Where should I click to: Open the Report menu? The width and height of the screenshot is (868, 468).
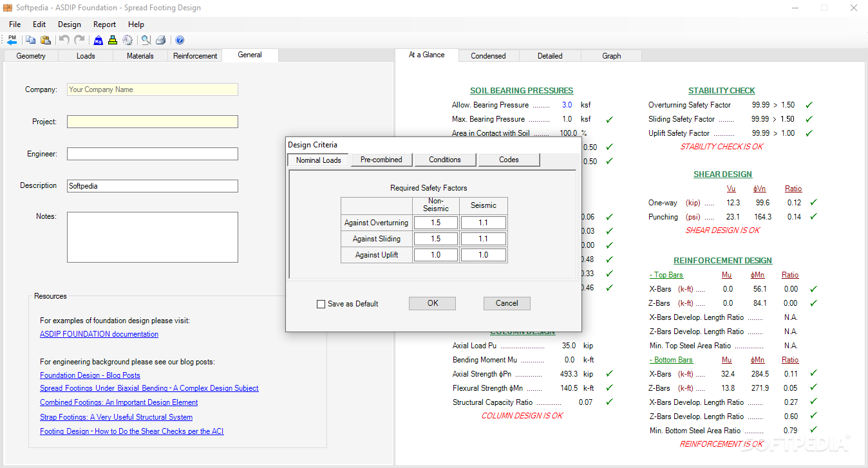click(104, 24)
